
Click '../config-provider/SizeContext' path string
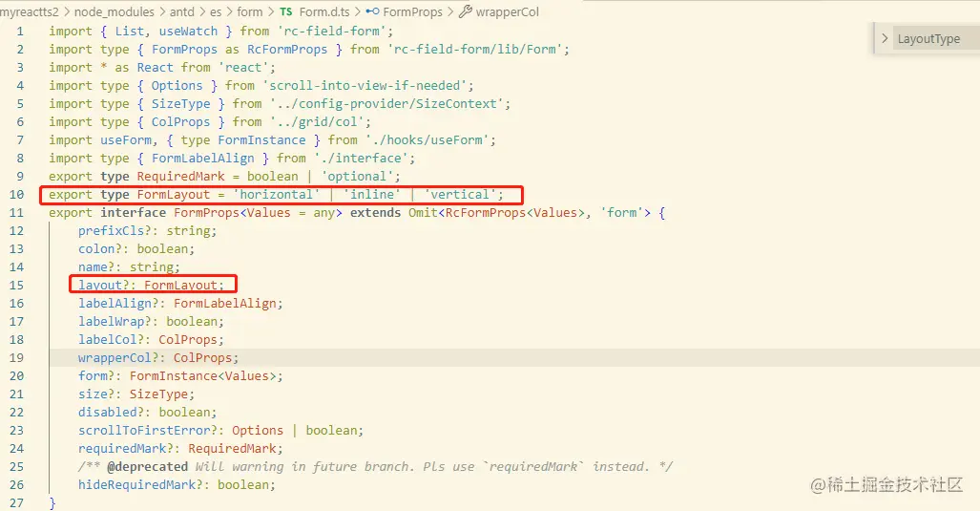[x=386, y=104]
